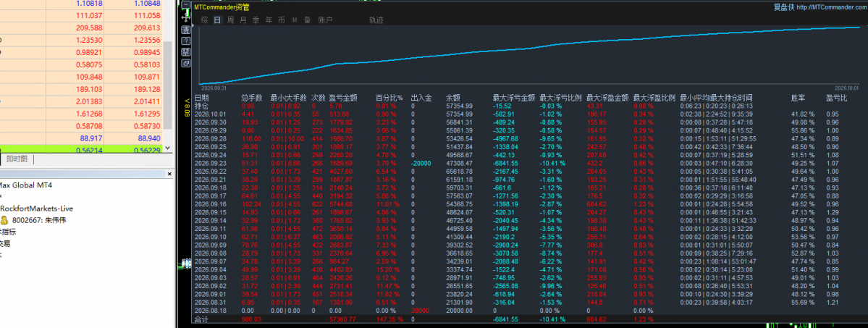Click the 持仓 row label
This screenshot has height=328, width=868.
[x=201, y=105]
